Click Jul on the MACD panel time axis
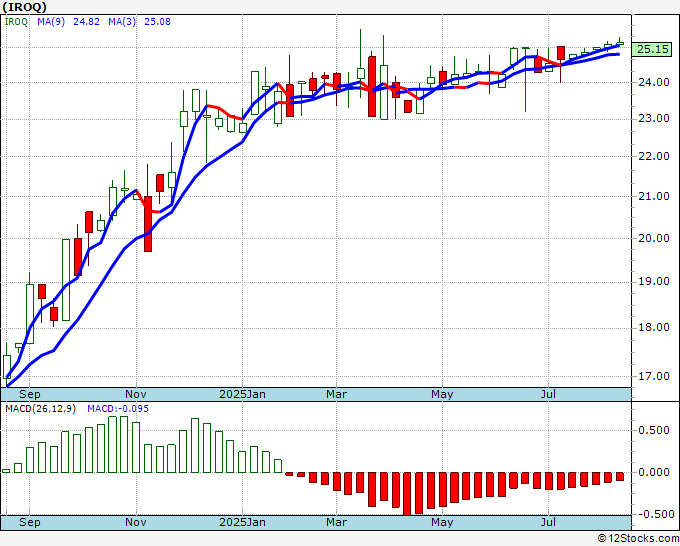Viewport: 680px width, 546px height. [549, 522]
